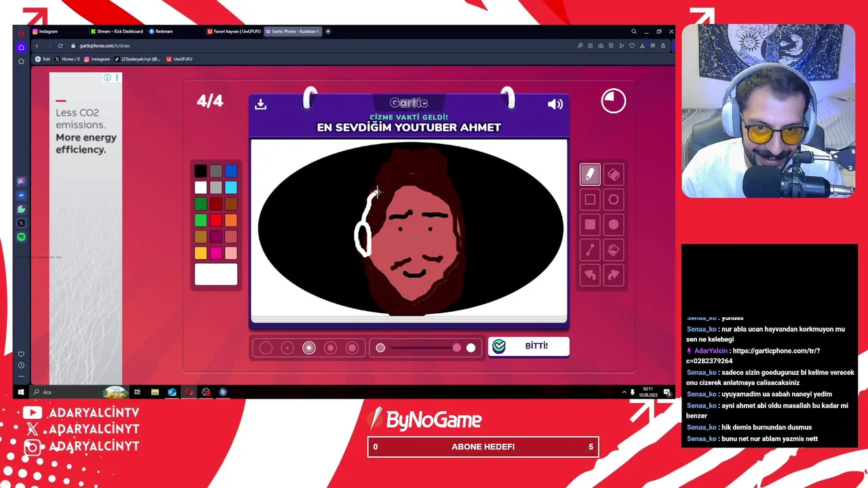This screenshot has width=868, height=488.
Task: Pick the dark gray color swatch
Action: coord(216,171)
